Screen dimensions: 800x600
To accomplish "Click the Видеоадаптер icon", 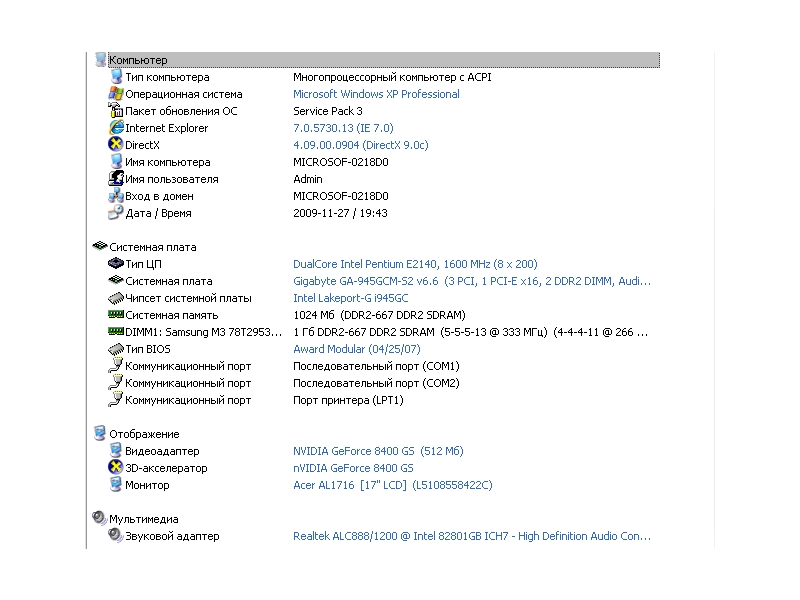I will tap(116, 451).
